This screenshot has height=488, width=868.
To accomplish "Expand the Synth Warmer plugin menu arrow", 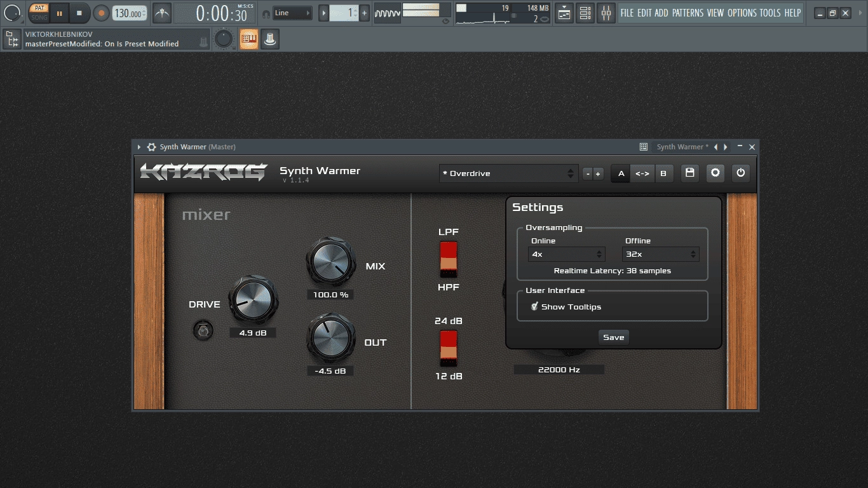I will pyautogui.click(x=139, y=147).
